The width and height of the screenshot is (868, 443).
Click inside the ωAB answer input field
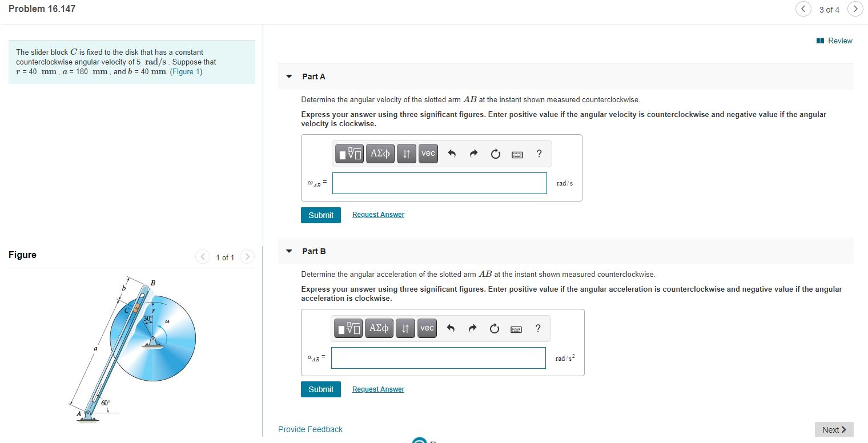439,183
